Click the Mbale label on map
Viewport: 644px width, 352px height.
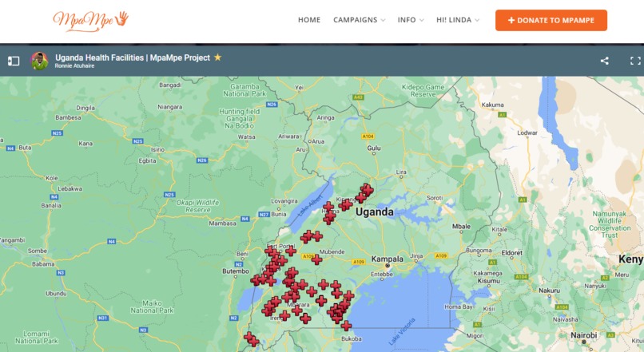(461, 226)
